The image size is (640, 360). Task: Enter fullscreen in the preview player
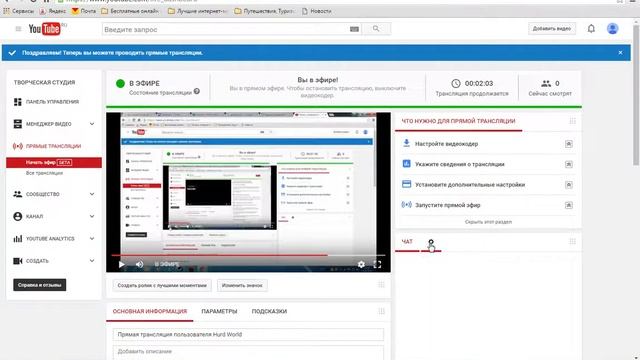pyautogui.click(x=378, y=264)
